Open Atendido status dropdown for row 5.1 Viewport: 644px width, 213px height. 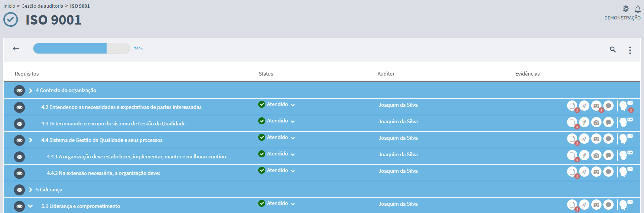pyautogui.click(x=277, y=203)
